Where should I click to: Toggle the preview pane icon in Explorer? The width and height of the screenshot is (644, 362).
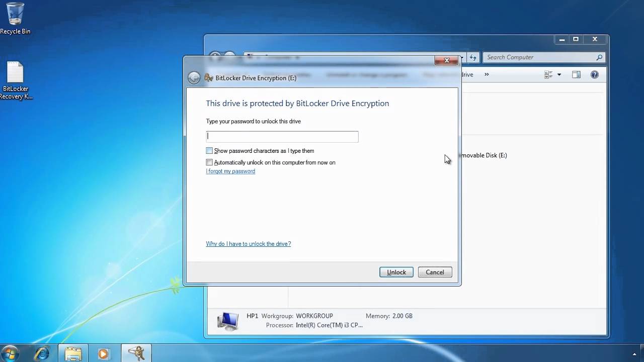pos(577,74)
